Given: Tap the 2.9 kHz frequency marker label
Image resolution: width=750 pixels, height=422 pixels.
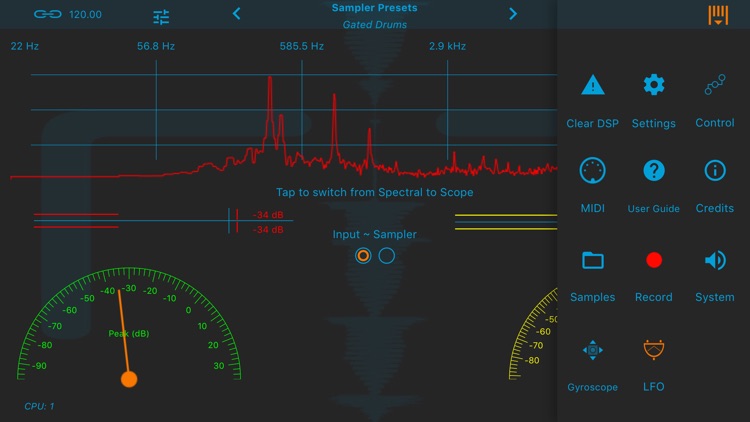Looking at the screenshot, I should [x=447, y=46].
